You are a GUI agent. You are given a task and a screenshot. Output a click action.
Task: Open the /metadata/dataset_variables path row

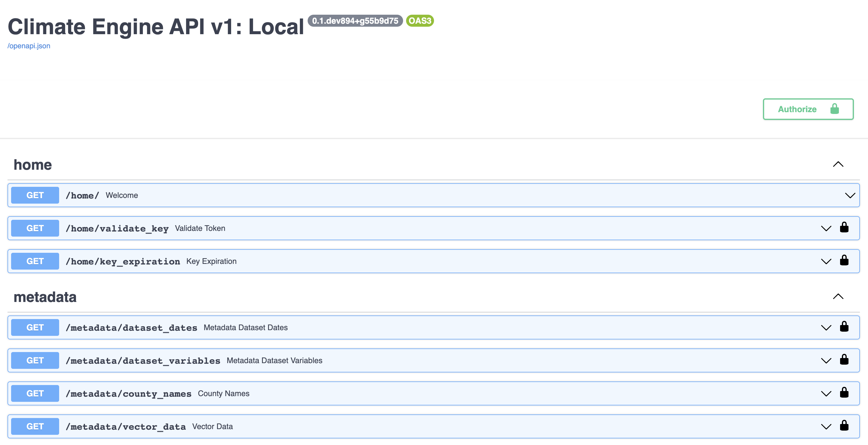point(143,360)
